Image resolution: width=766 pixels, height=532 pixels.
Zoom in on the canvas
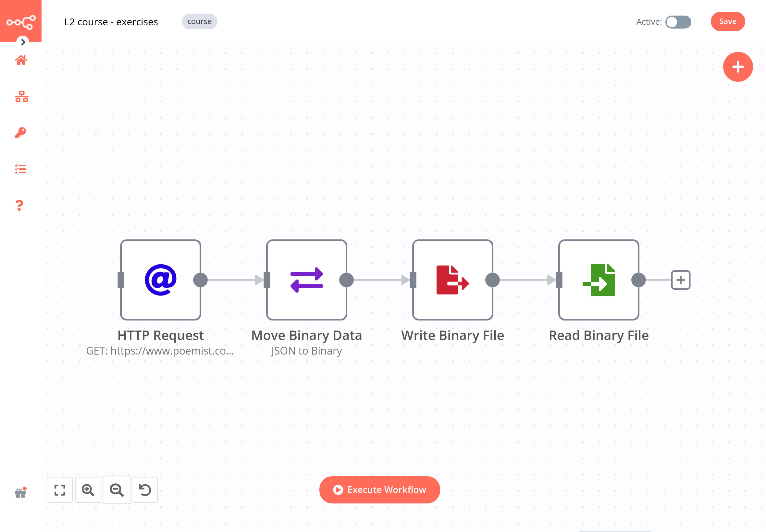(88, 490)
